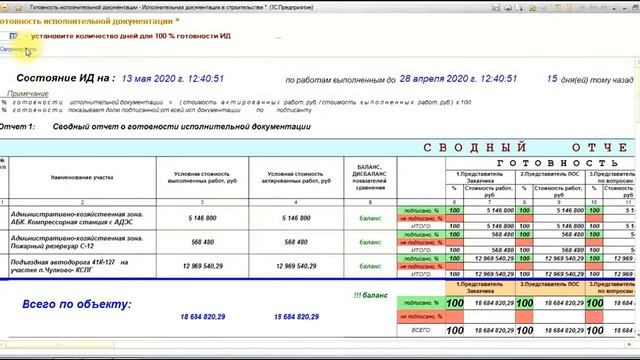Click the green icon in title toolbar
Viewport: 640px width, 360px height.
pos(532,7)
